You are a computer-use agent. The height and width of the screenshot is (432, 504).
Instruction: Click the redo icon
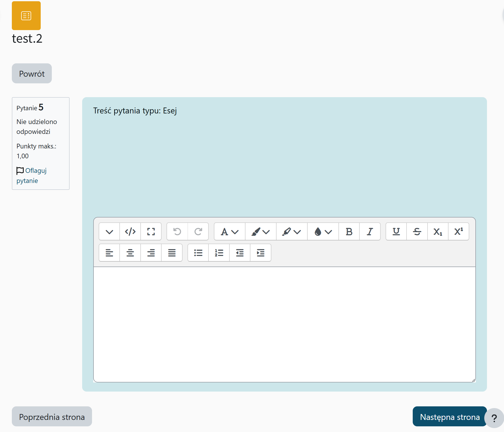point(198,232)
